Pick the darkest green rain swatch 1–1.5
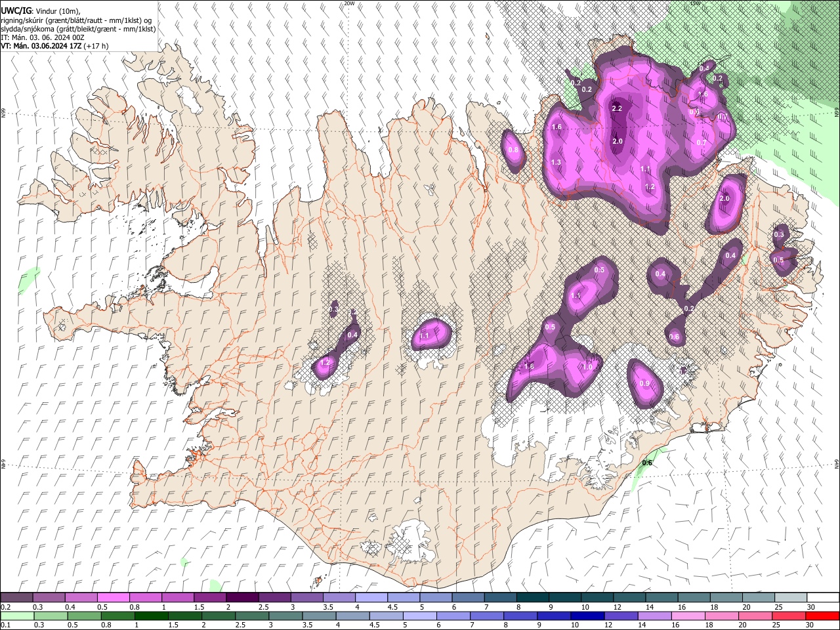 click(x=152, y=616)
